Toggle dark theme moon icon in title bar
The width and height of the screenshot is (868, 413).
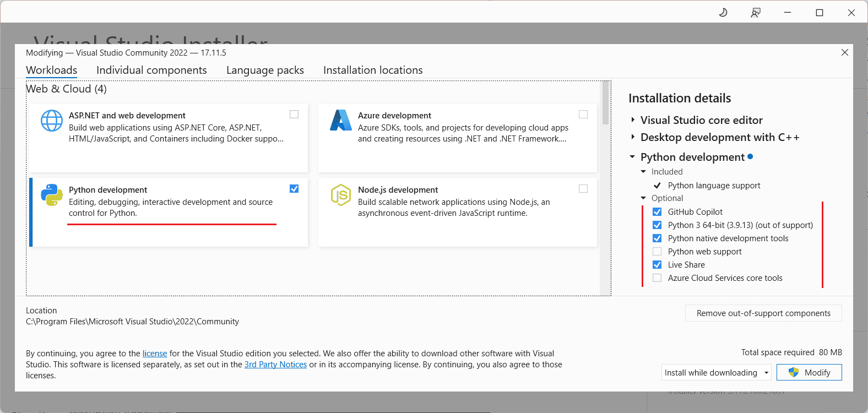[x=723, y=12]
